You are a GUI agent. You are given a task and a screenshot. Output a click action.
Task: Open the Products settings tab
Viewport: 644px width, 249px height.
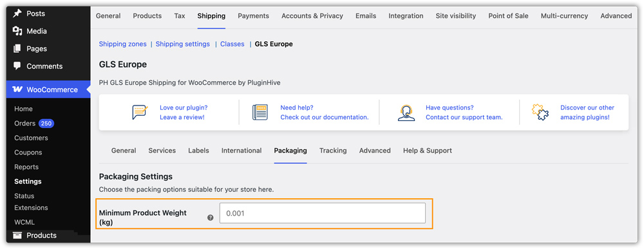coord(147,16)
